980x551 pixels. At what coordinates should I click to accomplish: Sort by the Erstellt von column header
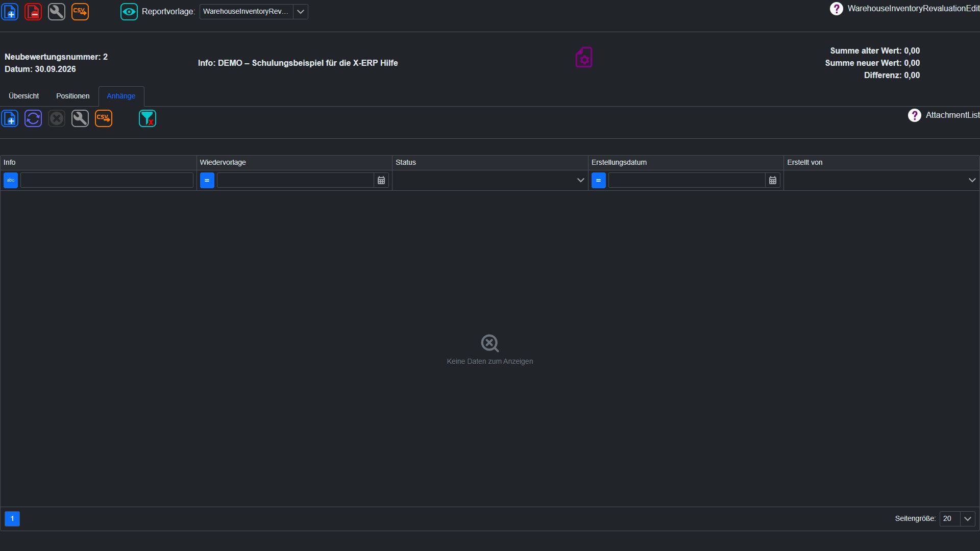tap(881, 162)
